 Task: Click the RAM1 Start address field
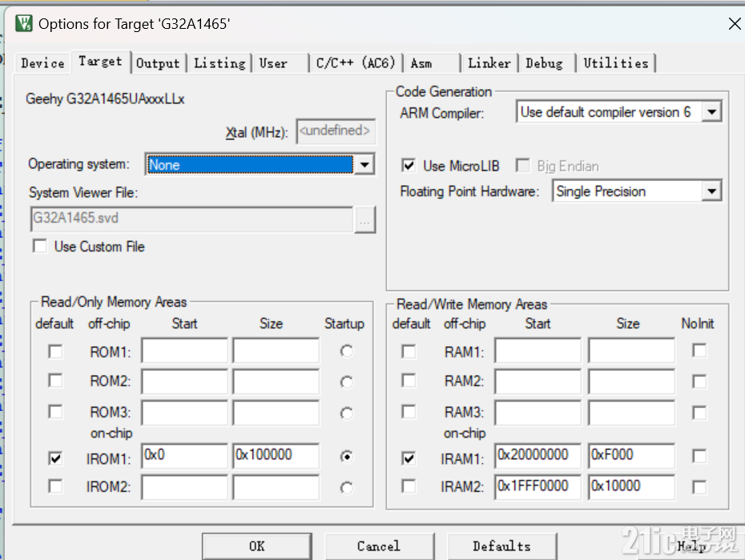point(538,351)
